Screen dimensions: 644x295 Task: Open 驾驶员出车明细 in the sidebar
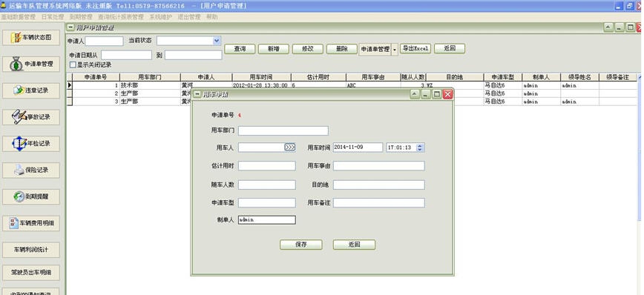pyautogui.click(x=32, y=272)
